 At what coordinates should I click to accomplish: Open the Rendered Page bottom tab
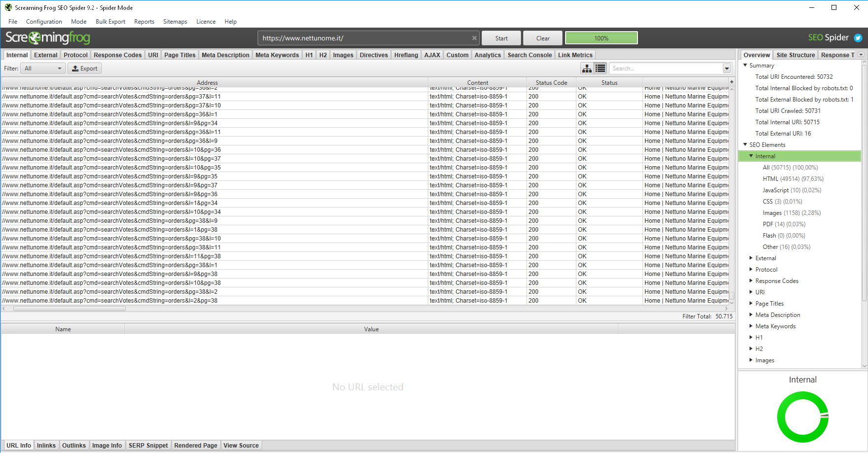[195, 445]
